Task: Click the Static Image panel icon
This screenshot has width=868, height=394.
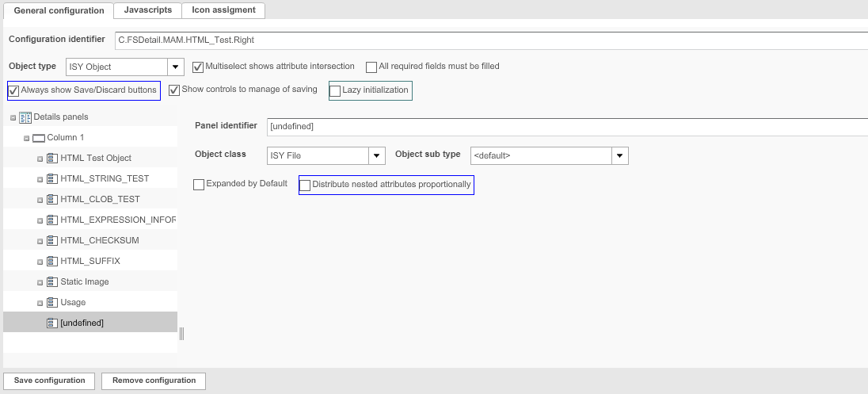Action: (x=52, y=282)
